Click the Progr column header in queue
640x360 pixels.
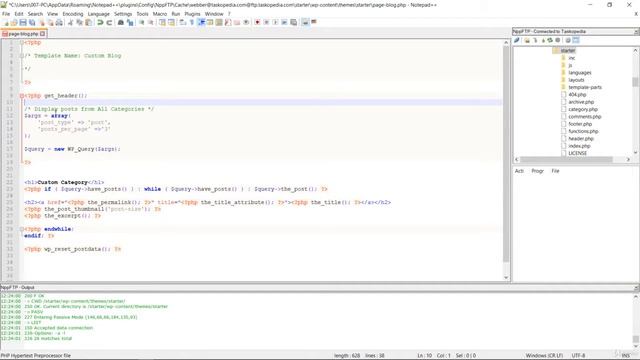coord(538,171)
